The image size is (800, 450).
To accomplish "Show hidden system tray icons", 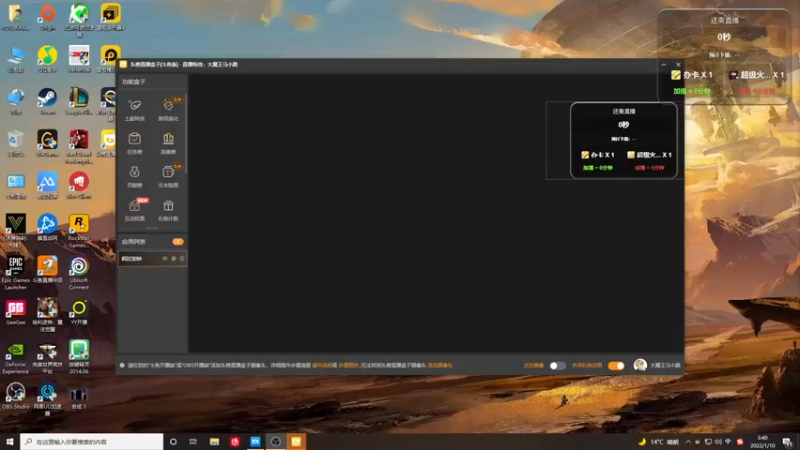I will coord(688,442).
